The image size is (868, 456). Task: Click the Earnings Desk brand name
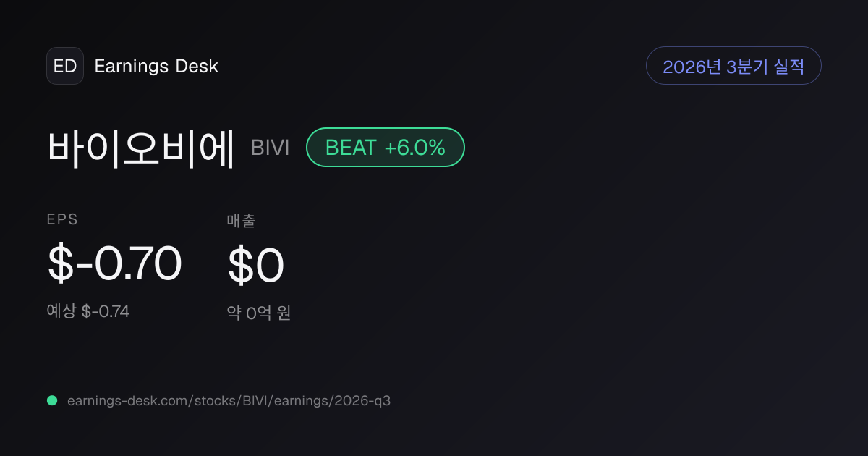pyautogui.click(x=156, y=66)
